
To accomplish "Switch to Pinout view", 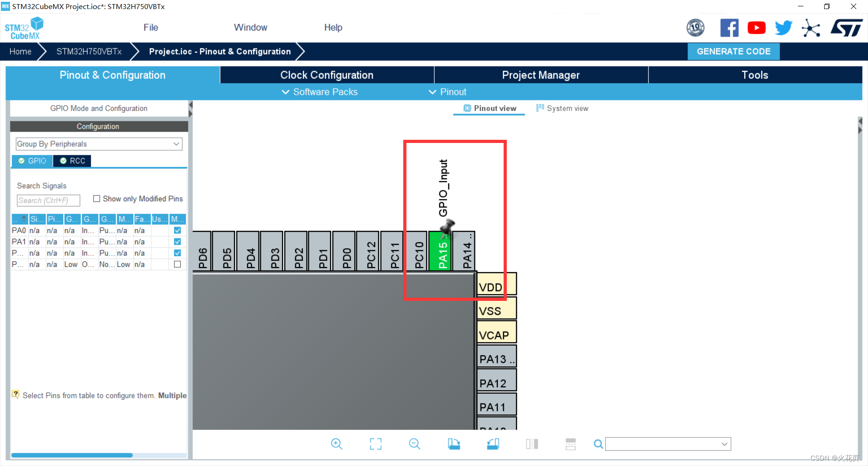I will pos(490,108).
